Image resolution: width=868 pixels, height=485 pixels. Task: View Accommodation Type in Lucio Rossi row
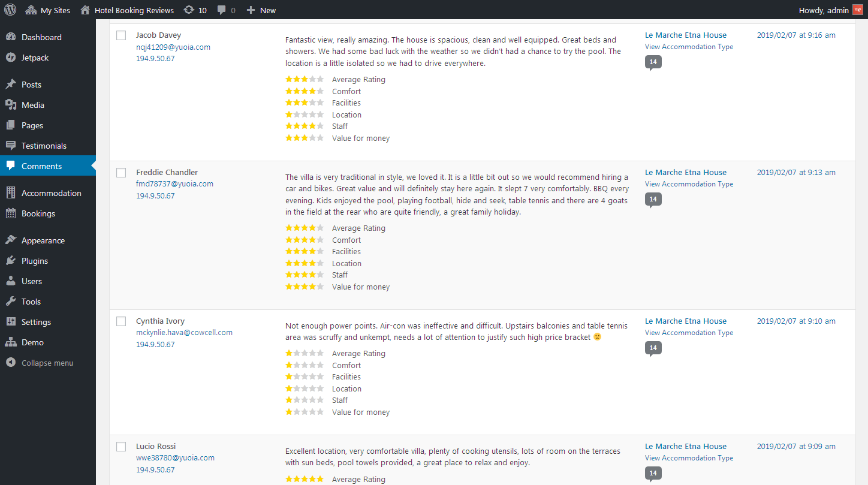689,458
